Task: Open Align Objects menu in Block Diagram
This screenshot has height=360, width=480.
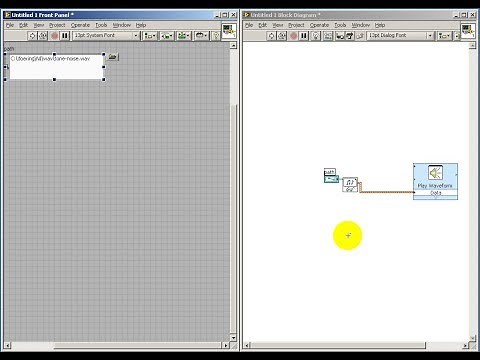Action: 444,36
